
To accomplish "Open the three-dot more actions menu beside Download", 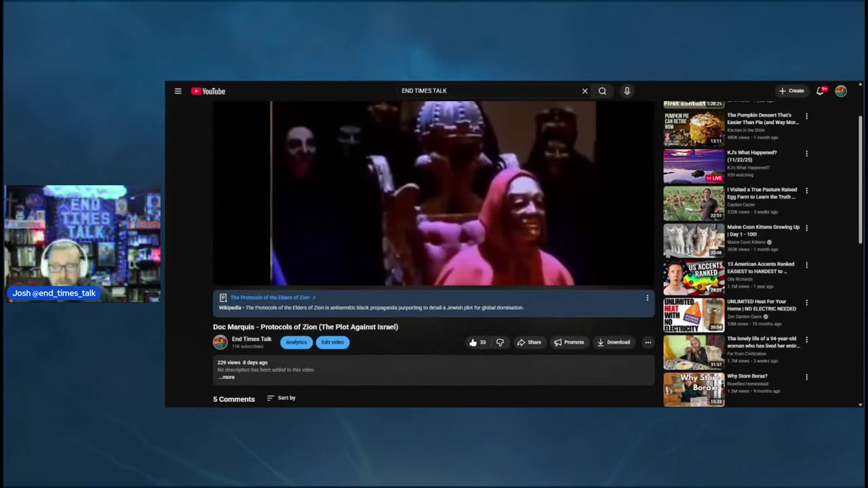I will [648, 342].
